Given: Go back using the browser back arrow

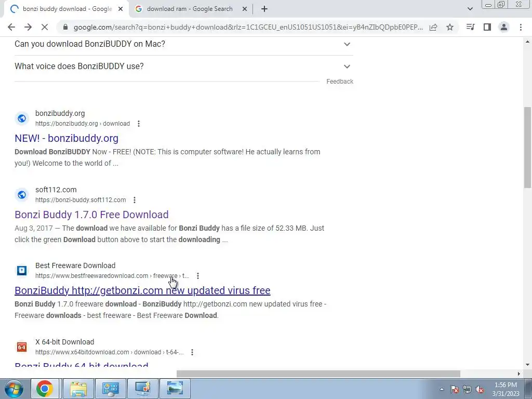Looking at the screenshot, I should pos(11,27).
